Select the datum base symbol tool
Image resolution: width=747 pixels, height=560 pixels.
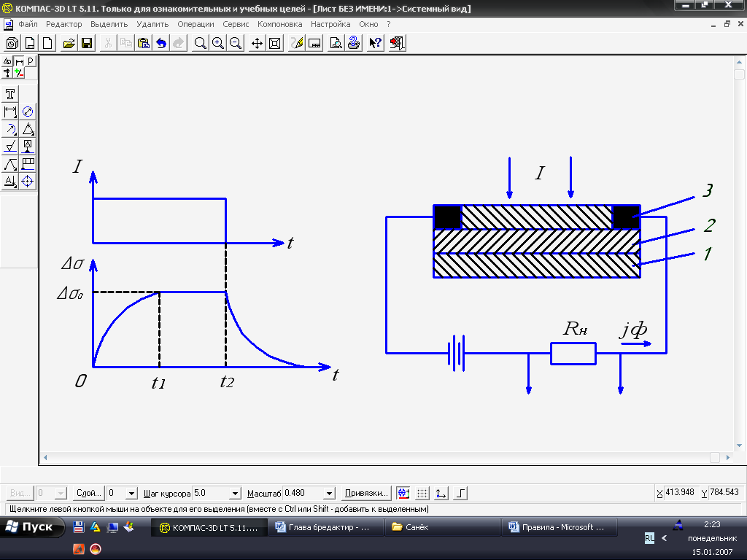point(28,146)
